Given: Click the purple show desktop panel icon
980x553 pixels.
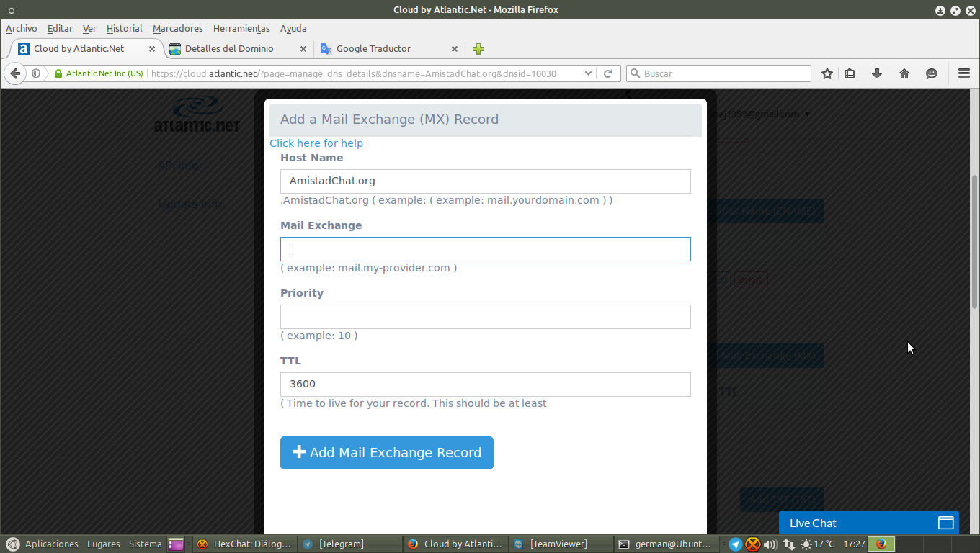Looking at the screenshot, I should [176, 544].
